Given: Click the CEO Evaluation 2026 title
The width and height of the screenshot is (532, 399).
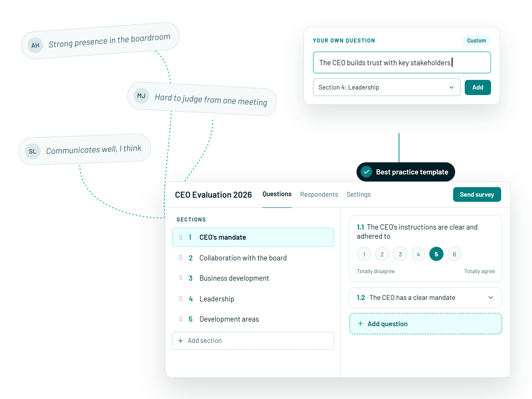Looking at the screenshot, I should point(213,195).
